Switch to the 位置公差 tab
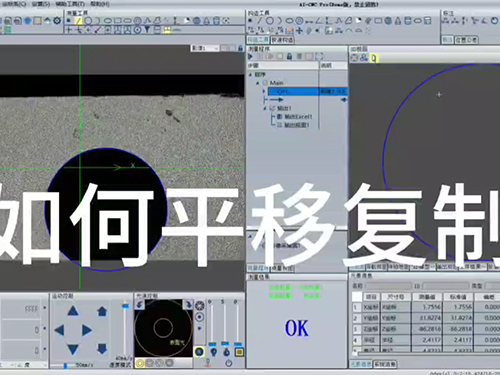 coord(466,40)
